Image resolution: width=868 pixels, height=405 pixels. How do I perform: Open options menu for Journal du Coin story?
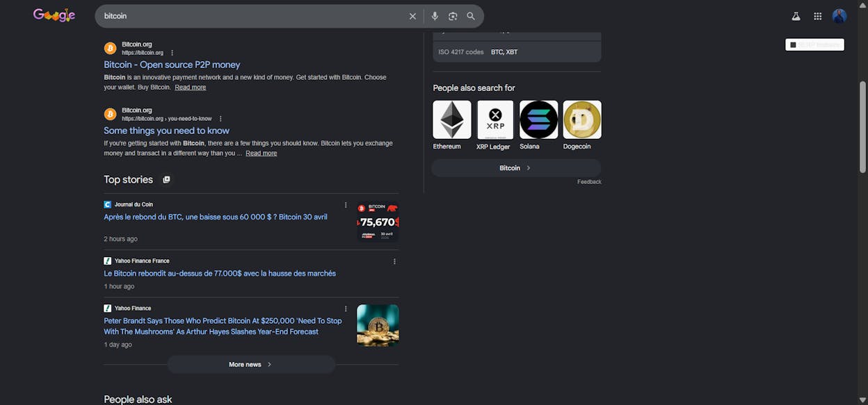[x=346, y=205]
